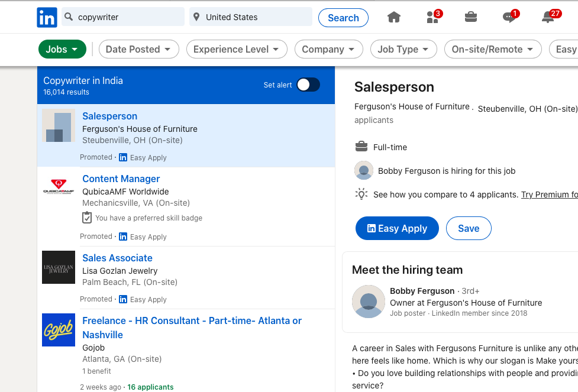Screen dimensions: 578x392
Task: Expand the Experience Level filter
Action: click(237, 49)
